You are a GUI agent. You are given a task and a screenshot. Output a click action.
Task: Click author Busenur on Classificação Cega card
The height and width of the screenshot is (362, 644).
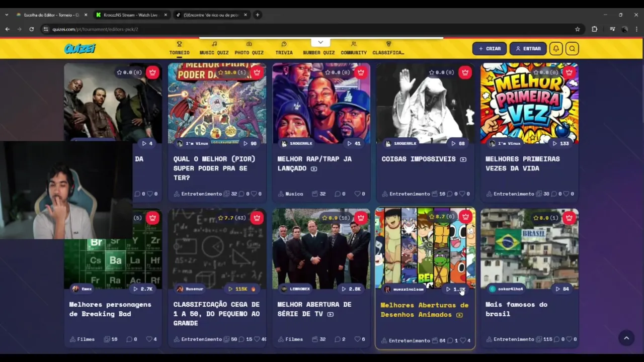tap(190, 289)
